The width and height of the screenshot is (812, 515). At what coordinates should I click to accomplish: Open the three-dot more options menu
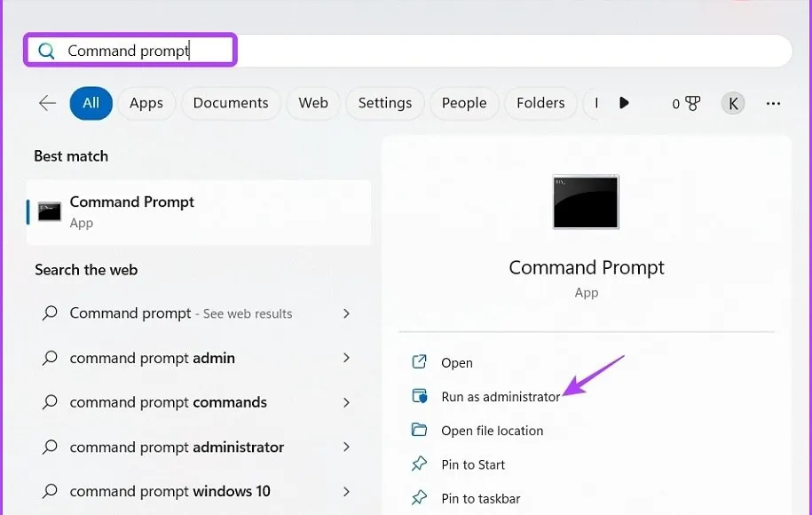click(x=773, y=104)
